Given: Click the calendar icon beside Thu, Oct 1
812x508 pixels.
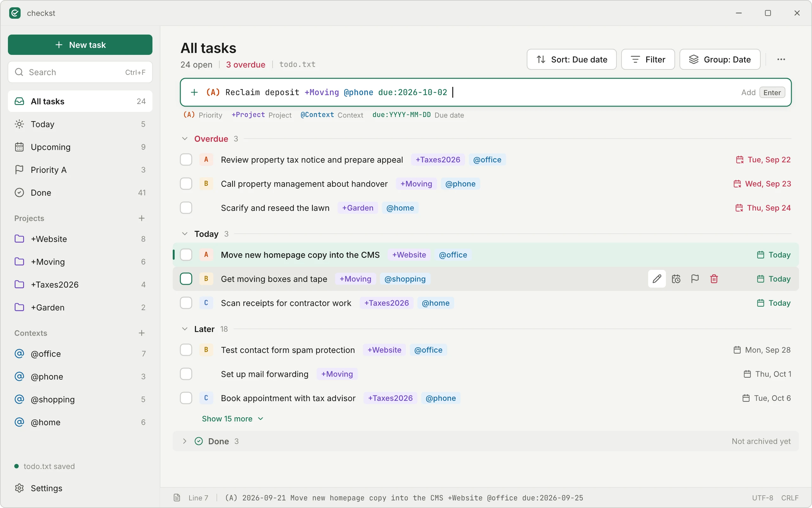Looking at the screenshot, I should click(x=747, y=374).
